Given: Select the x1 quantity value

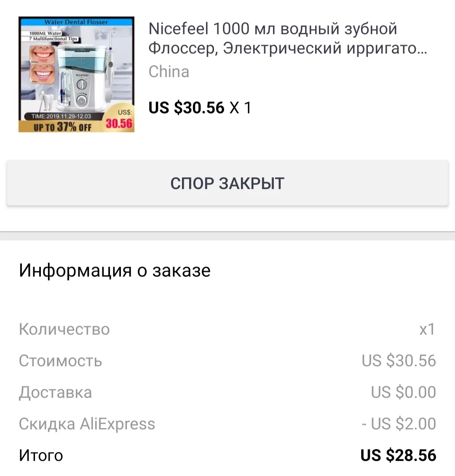Looking at the screenshot, I should [x=427, y=329].
